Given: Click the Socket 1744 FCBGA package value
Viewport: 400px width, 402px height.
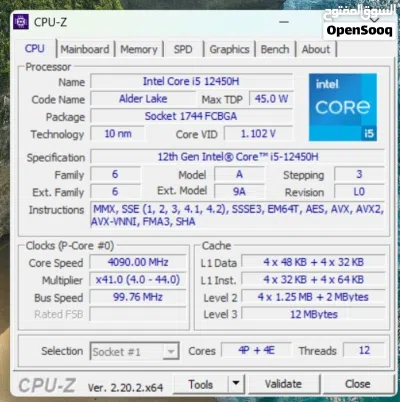Looking at the screenshot, I should (x=191, y=116).
